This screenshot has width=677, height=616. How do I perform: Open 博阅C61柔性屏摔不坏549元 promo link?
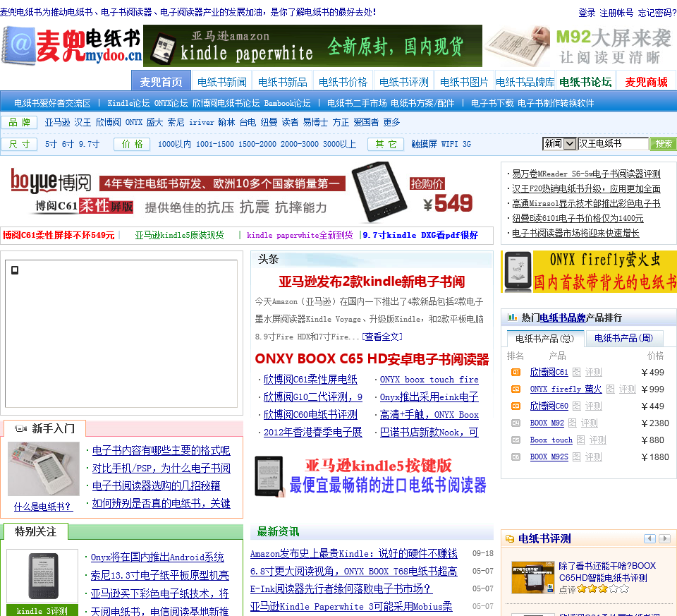pos(59,235)
